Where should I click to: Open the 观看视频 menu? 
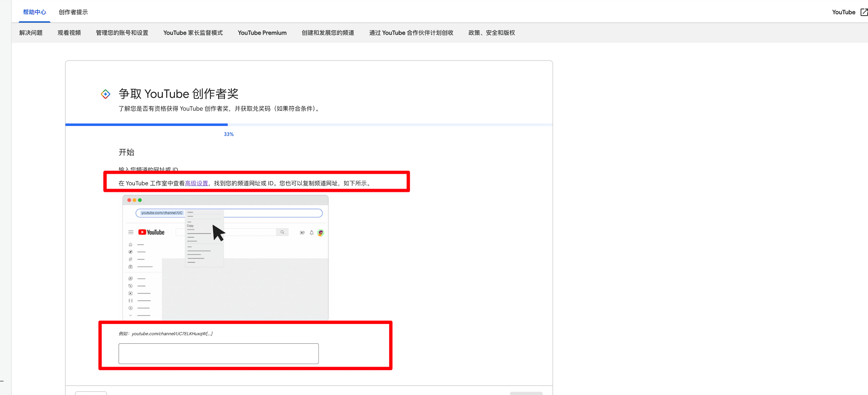point(69,33)
